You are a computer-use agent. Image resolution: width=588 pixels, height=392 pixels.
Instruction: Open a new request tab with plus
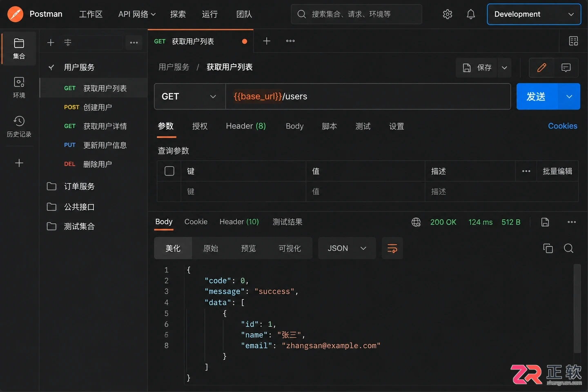point(267,41)
